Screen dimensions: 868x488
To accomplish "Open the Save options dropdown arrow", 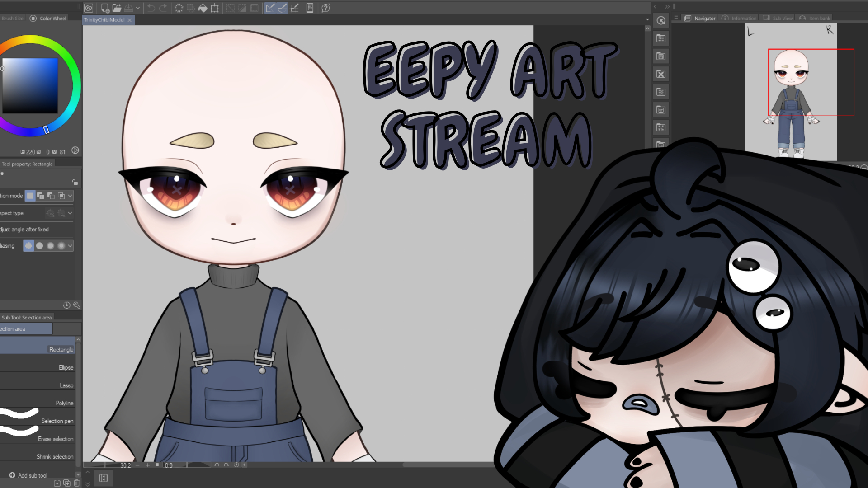I will (137, 8).
